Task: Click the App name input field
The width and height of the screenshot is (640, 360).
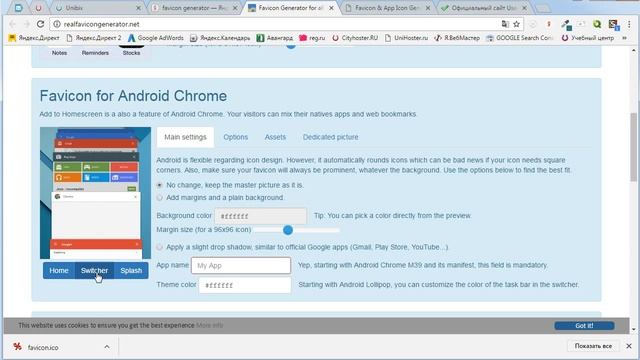Action: [x=241, y=265]
